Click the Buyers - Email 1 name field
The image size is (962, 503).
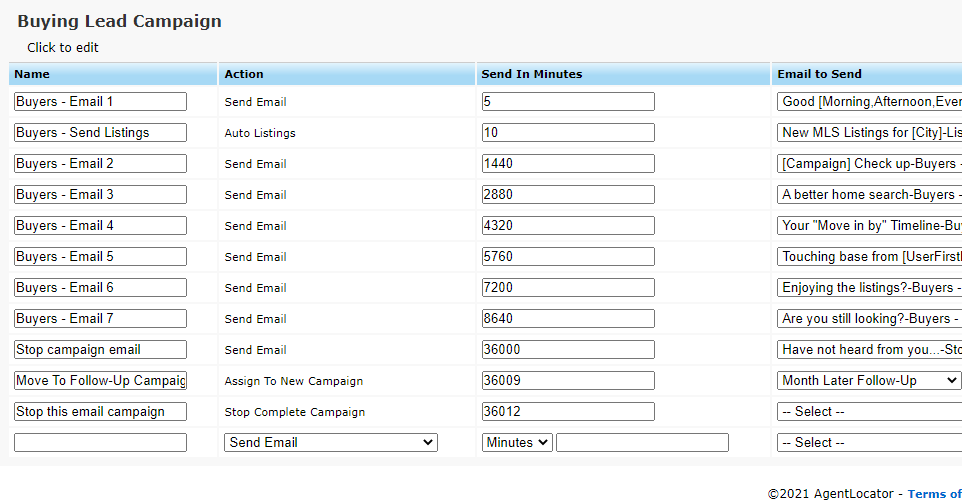click(101, 102)
